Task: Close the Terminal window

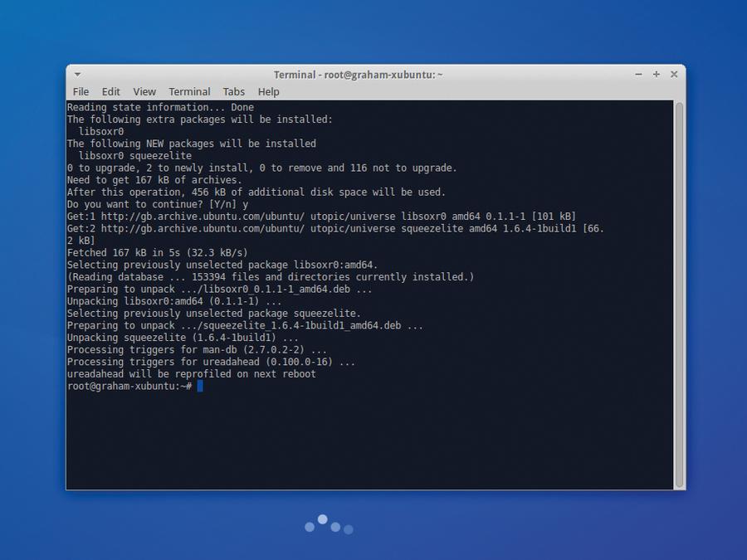Action: point(674,75)
